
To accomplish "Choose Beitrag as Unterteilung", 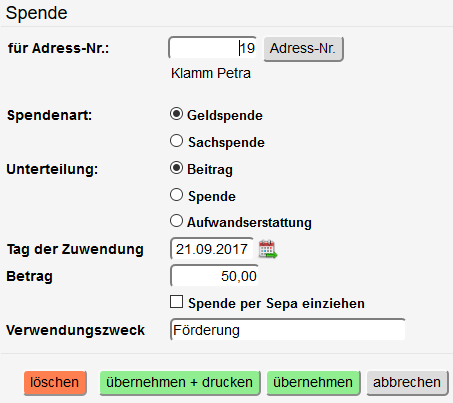I will coord(176,168).
